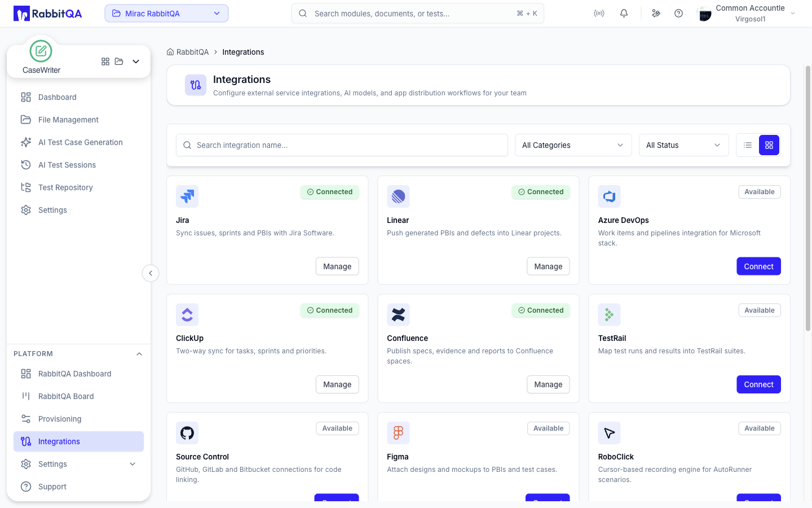The width and height of the screenshot is (812, 508).
Task: Expand the CaseWriter module chevron
Action: (x=136, y=62)
